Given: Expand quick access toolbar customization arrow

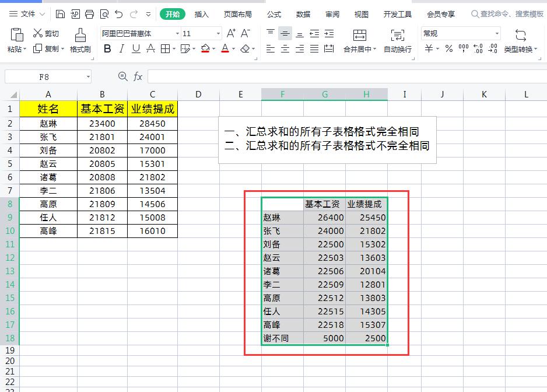Looking at the screenshot, I should (148, 15).
